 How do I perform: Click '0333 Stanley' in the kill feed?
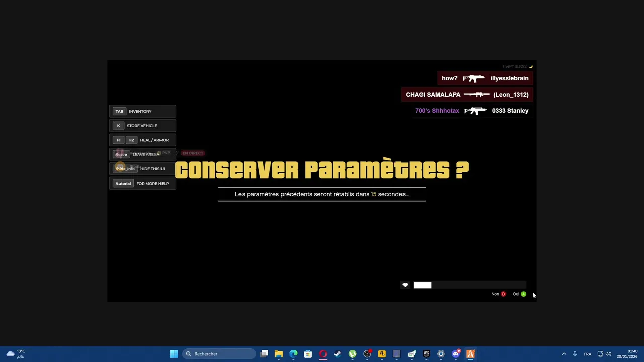tap(510, 111)
